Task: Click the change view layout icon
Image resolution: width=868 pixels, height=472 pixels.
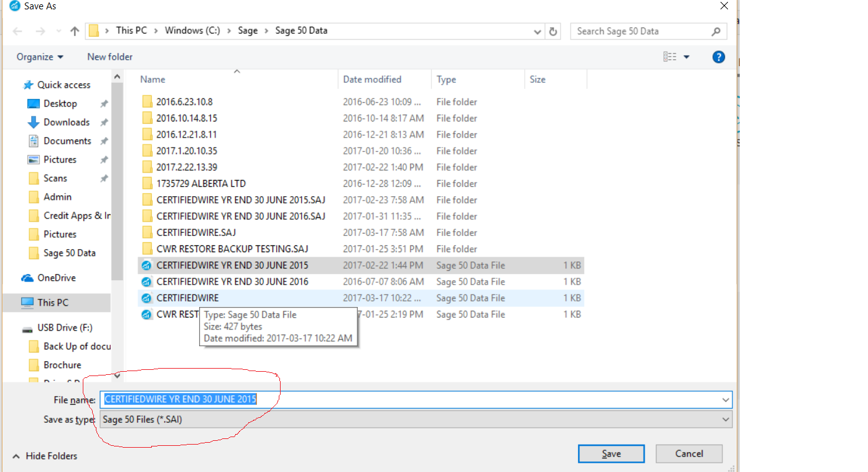Action: point(670,57)
